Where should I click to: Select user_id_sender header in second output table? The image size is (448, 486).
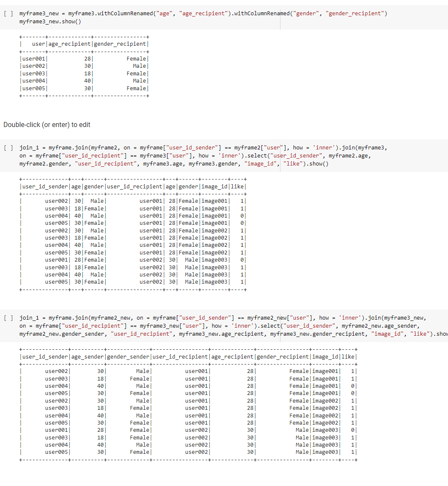tap(45, 187)
